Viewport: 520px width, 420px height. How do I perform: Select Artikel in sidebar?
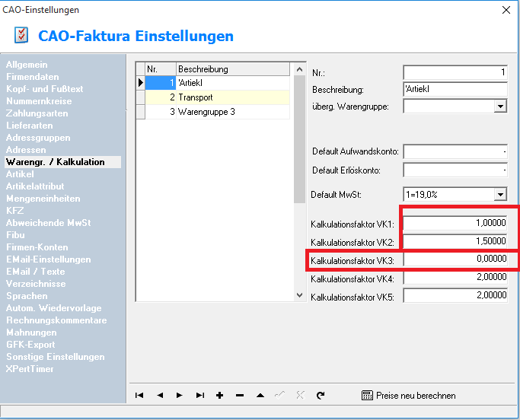click(20, 174)
